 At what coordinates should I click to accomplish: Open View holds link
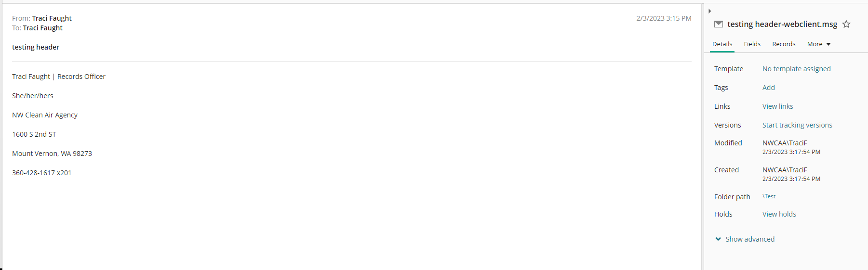click(x=779, y=214)
